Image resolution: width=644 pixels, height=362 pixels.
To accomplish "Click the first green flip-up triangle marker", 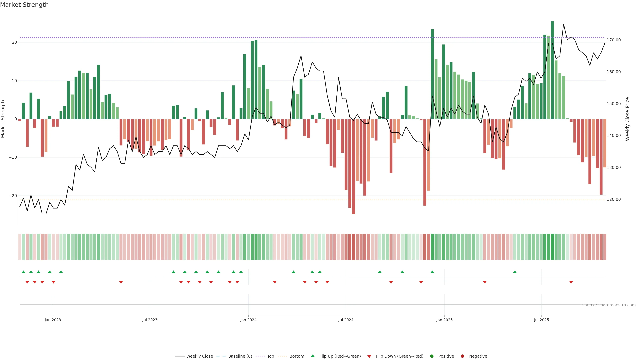I will (23, 272).
